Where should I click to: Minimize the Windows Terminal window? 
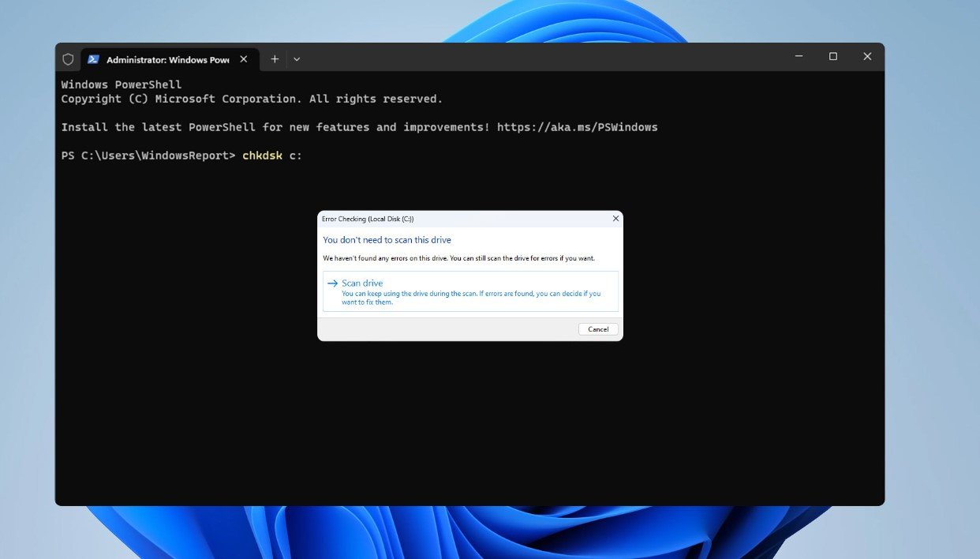pos(799,57)
